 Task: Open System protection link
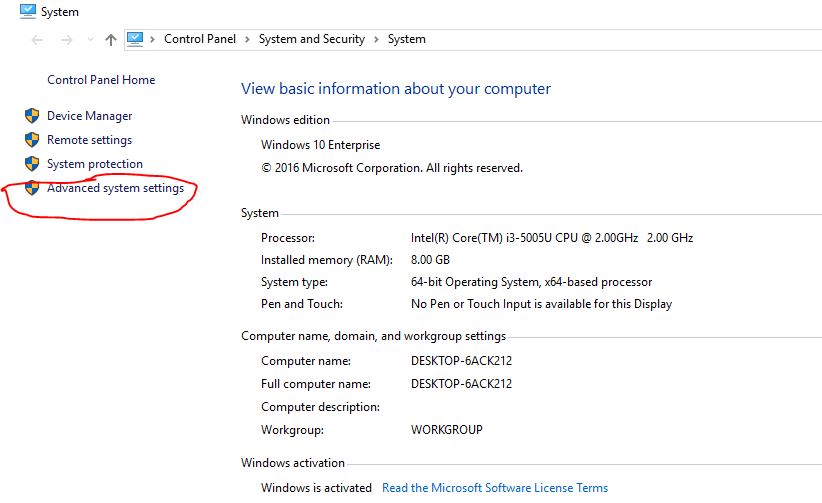click(x=95, y=164)
